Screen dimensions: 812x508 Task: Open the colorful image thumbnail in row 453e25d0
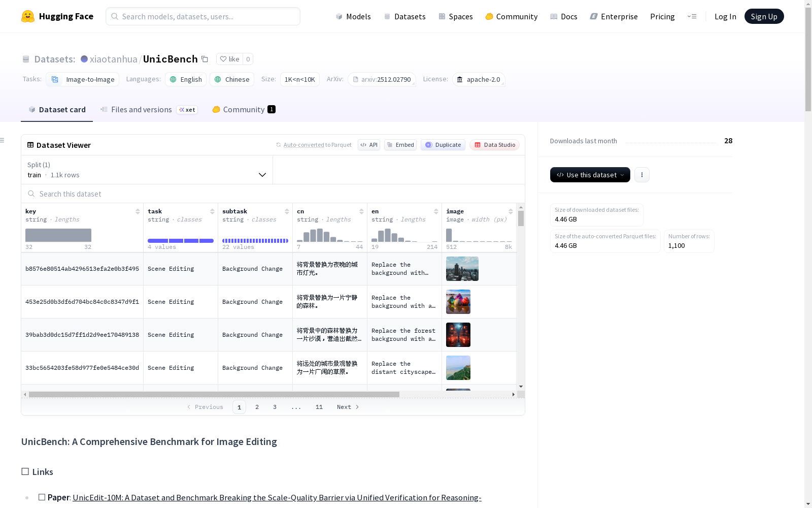click(x=458, y=302)
